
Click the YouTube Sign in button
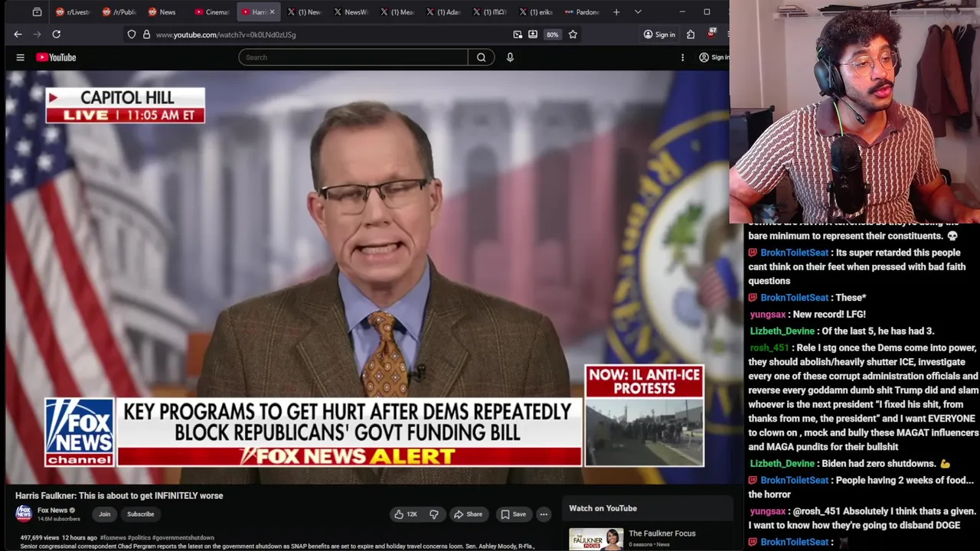click(714, 57)
